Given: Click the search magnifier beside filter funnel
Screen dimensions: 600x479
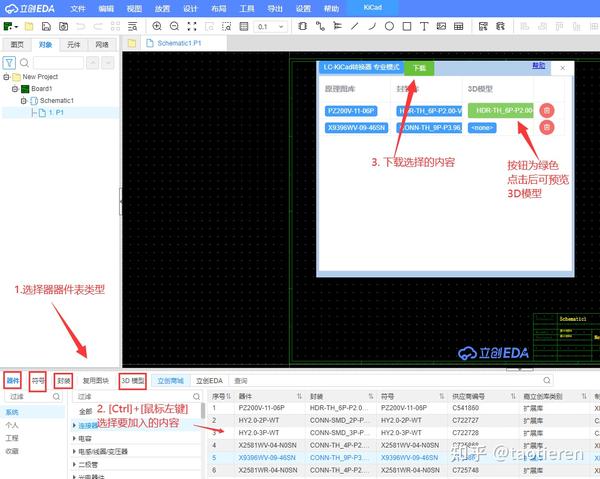Looking at the screenshot, I should pos(24,63).
